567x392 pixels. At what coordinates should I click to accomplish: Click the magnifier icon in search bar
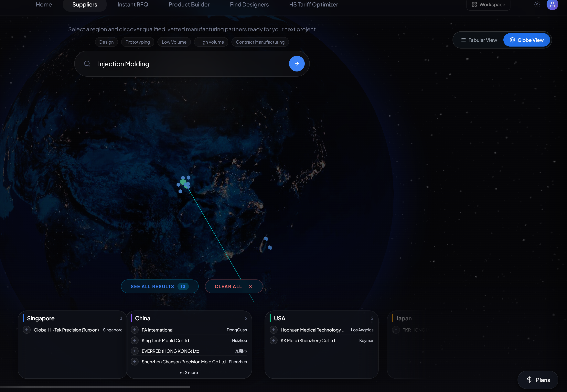pyautogui.click(x=87, y=64)
